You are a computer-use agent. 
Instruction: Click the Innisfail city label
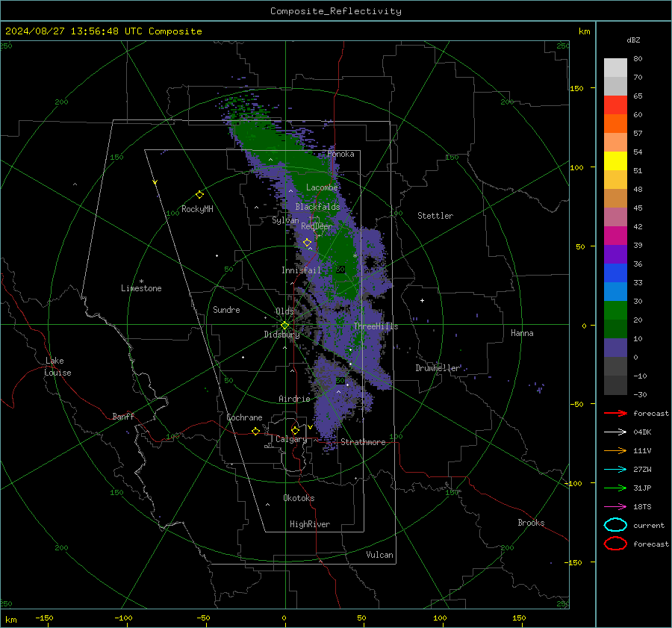pos(301,270)
